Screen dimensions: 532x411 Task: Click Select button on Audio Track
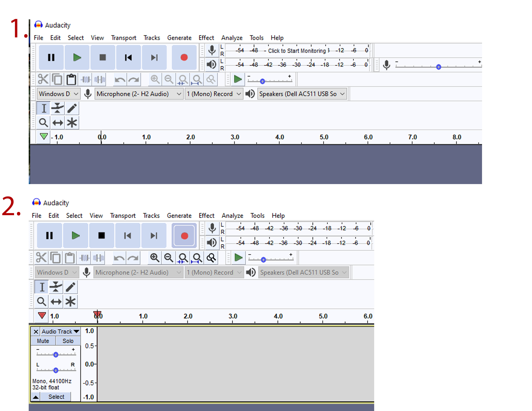56,397
